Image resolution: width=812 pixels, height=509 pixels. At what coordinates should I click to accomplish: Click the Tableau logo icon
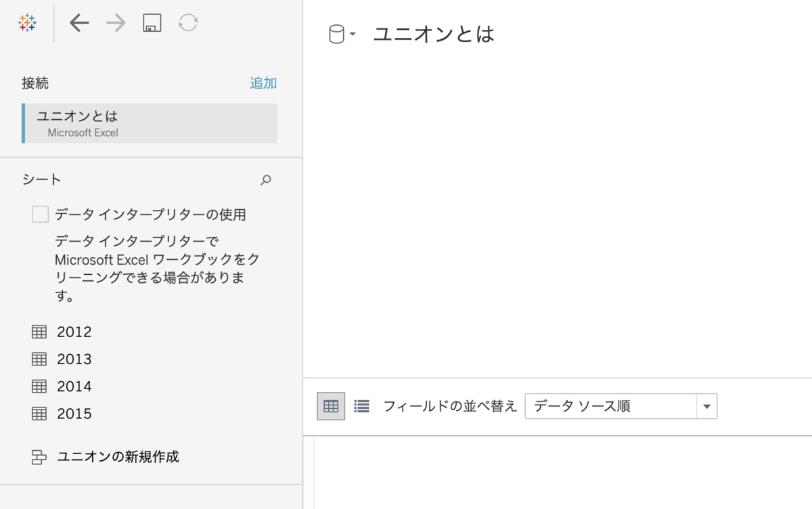[x=26, y=22]
